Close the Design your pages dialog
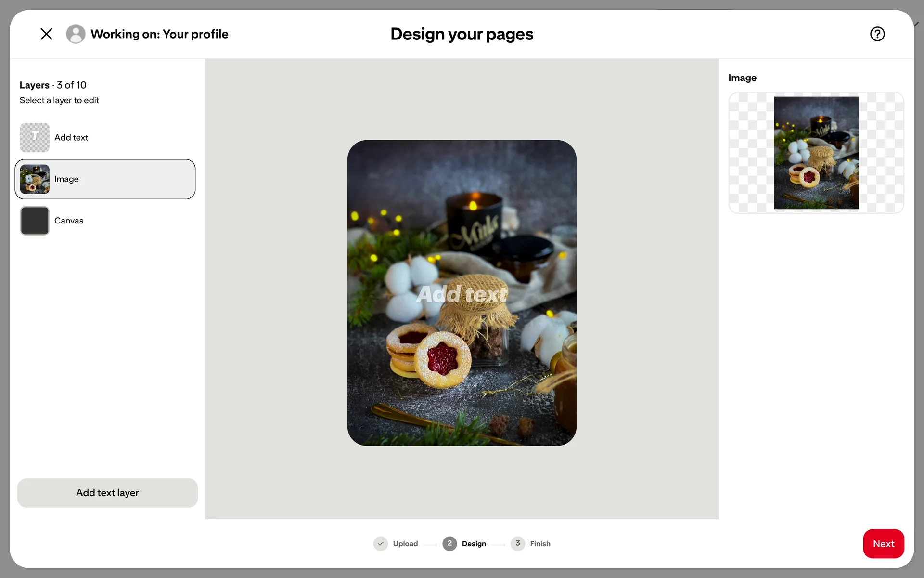Image resolution: width=924 pixels, height=578 pixels. (x=46, y=34)
